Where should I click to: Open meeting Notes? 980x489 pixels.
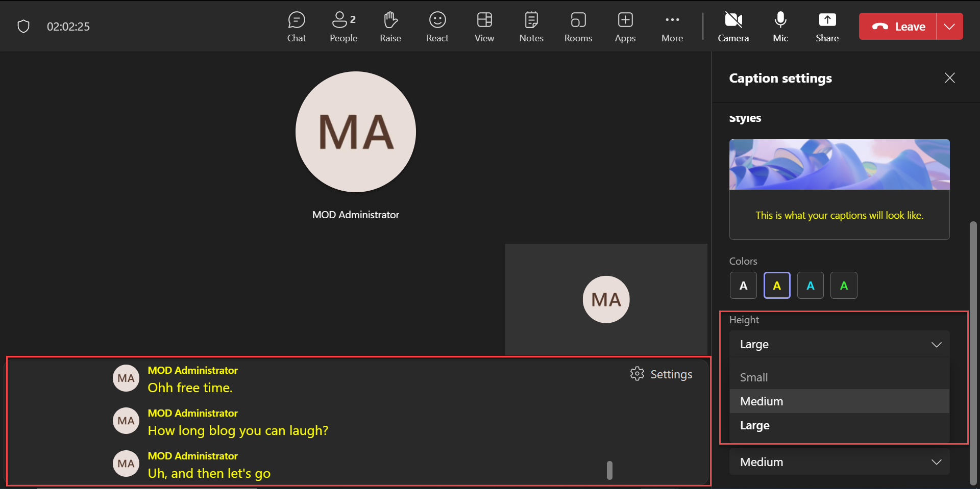tap(531, 27)
